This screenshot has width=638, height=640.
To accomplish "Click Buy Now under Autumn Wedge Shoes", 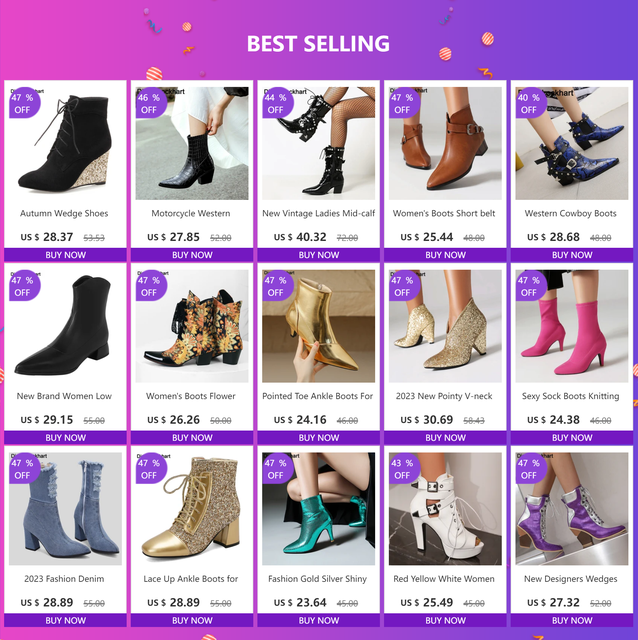I will [65, 255].
